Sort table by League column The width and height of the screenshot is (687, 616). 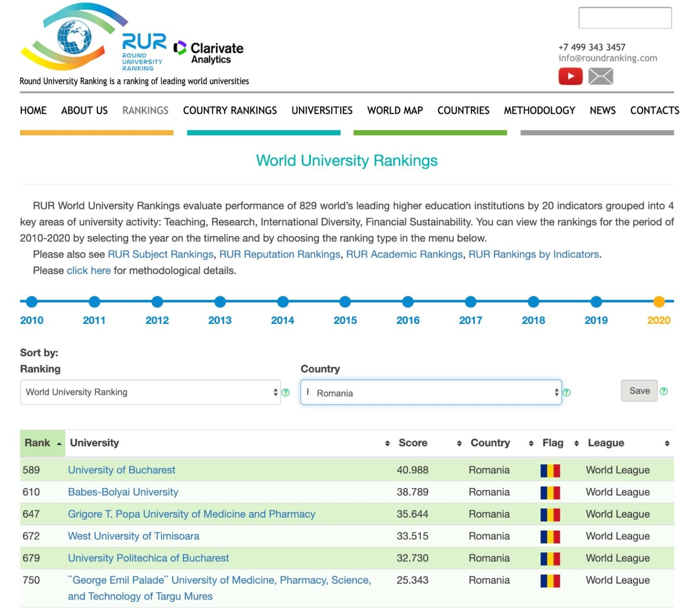pyautogui.click(x=606, y=443)
